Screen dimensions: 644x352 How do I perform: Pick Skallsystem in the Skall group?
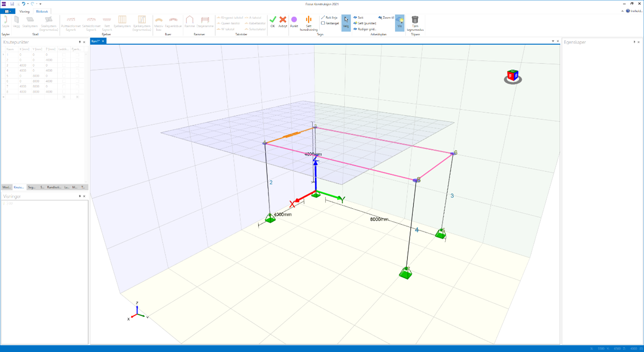tap(30, 22)
